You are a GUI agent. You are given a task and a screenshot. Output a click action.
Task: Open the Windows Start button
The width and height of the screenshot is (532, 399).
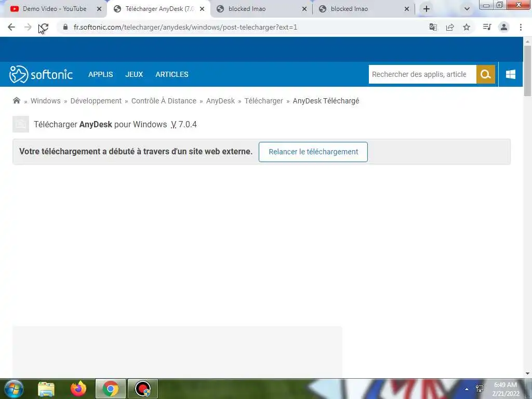click(x=13, y=389)
